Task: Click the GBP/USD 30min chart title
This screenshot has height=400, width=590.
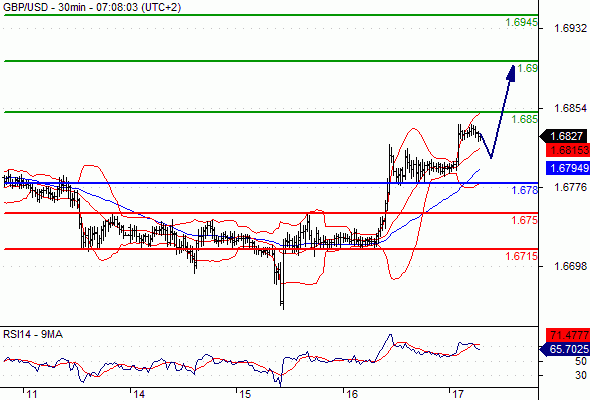Action: coord(92,7)
